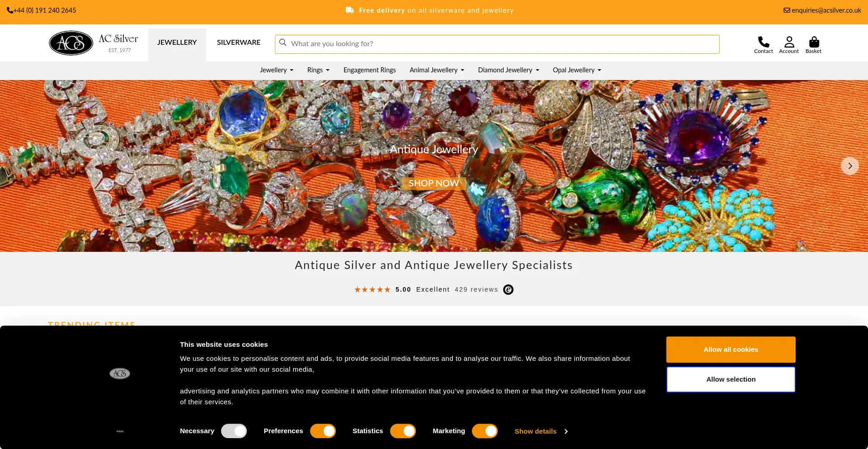Click the phone number in top bar
This screenshot has height=449, width=868.
41,10
